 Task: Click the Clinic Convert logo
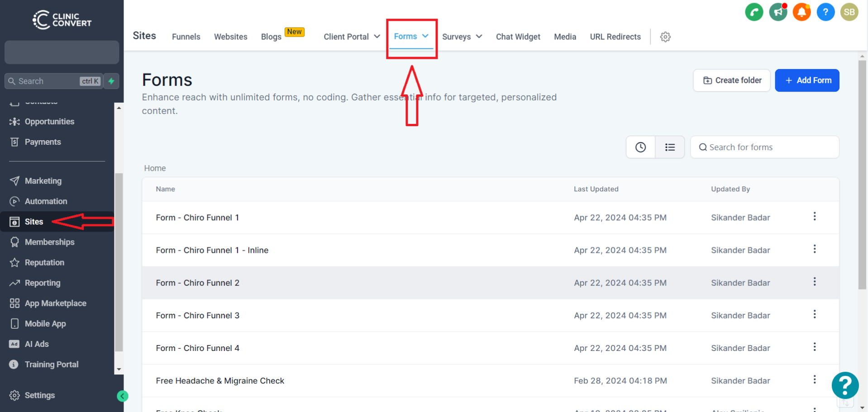click(x=62, y=20)
